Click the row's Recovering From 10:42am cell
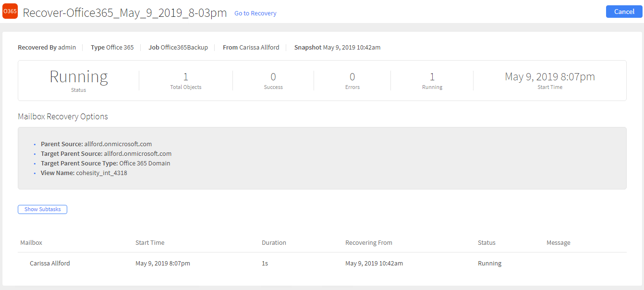644x290 pixels. coord(374,264)
